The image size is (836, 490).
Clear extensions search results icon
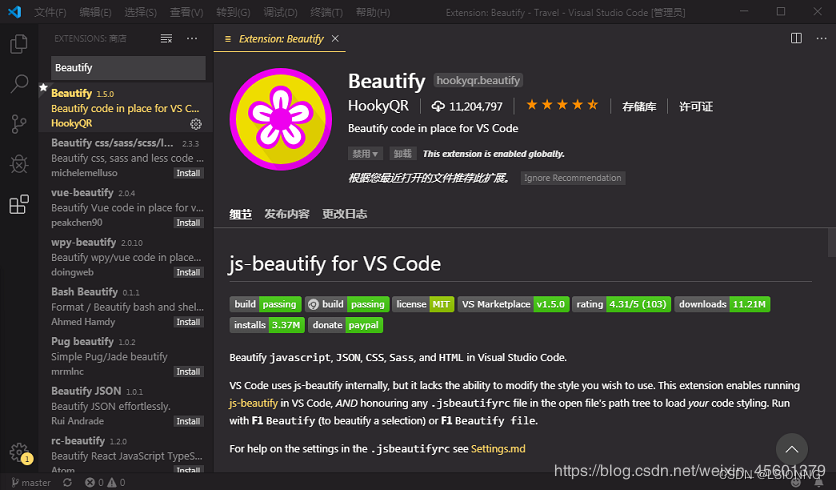click(166, 38)
